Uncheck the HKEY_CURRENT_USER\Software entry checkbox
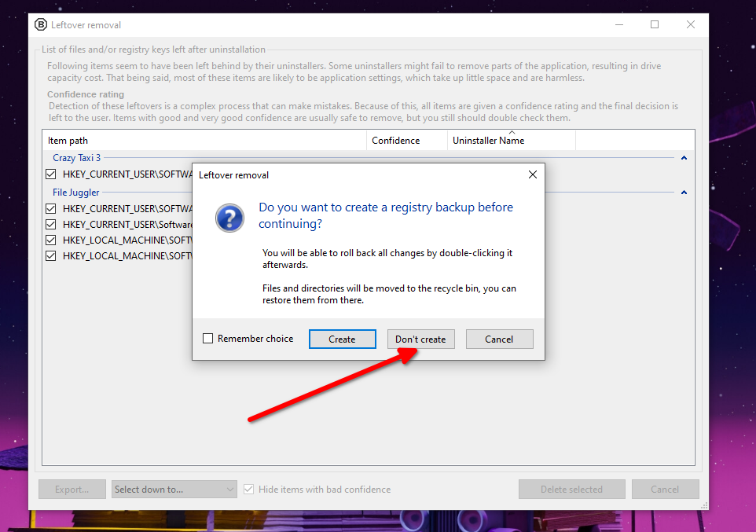The height and width of the screenshot is (532, 756). click(50, 224)
